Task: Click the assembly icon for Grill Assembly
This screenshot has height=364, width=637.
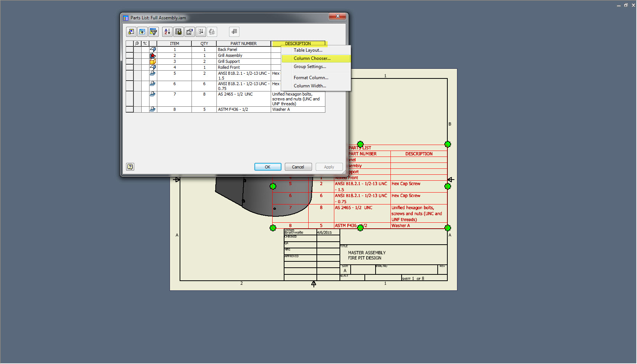Action: pyautogui.click(x=153, y=55)
